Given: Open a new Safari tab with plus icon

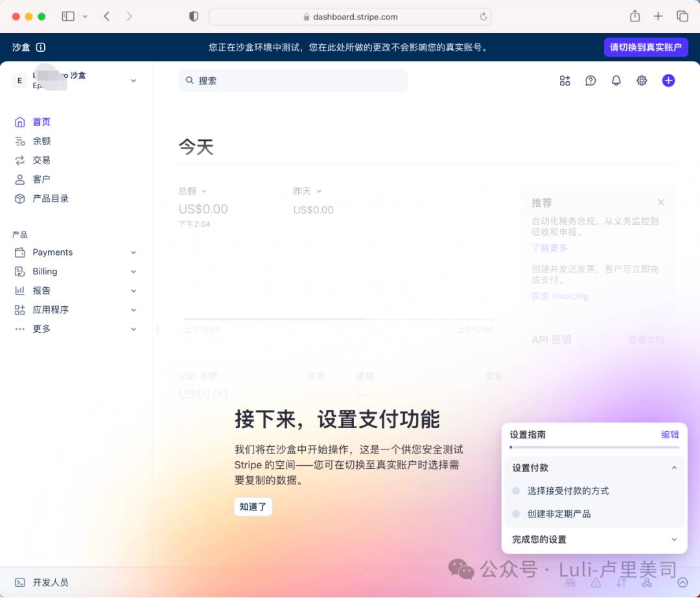Looking at the screenshot, I should 658,16.
